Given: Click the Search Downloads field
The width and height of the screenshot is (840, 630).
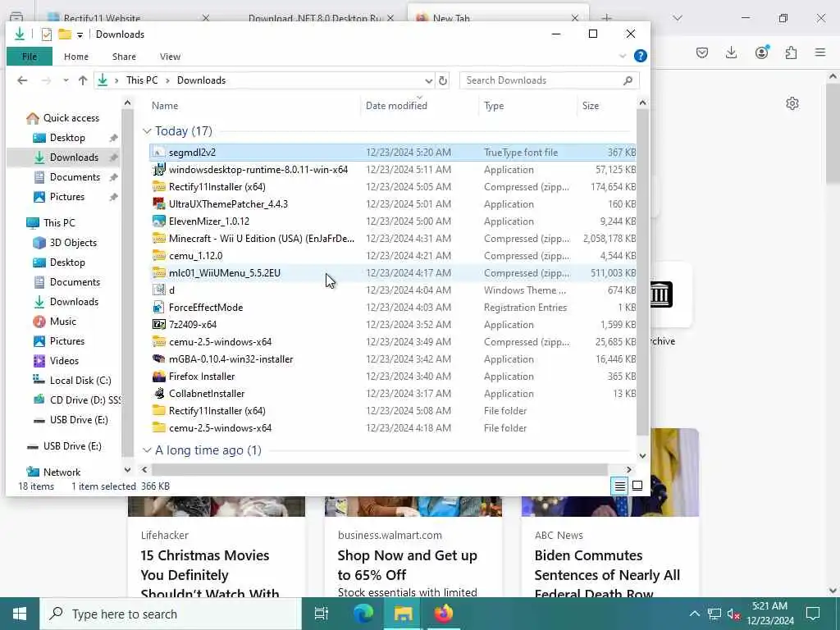Looking at the screenshot, I should [x=549, y=80].
